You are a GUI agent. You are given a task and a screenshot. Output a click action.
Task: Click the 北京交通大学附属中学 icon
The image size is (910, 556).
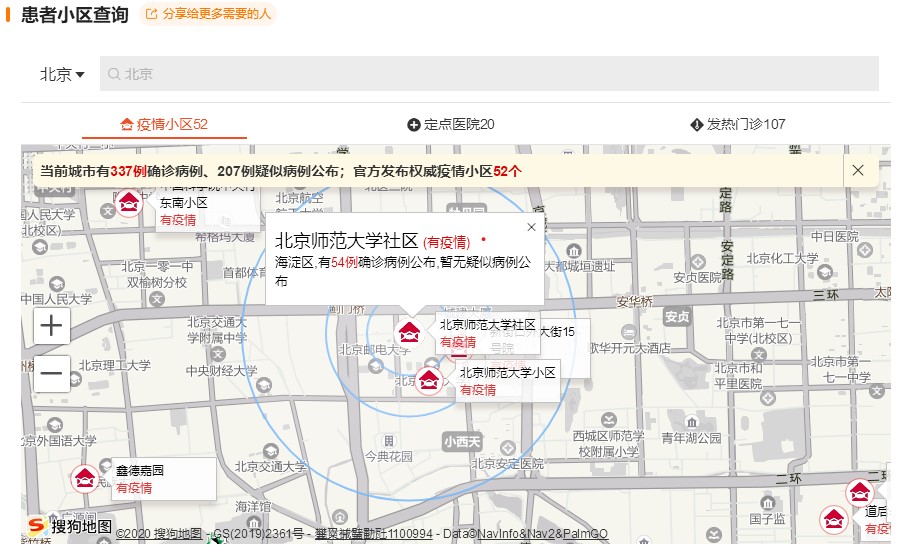point(218,353)
